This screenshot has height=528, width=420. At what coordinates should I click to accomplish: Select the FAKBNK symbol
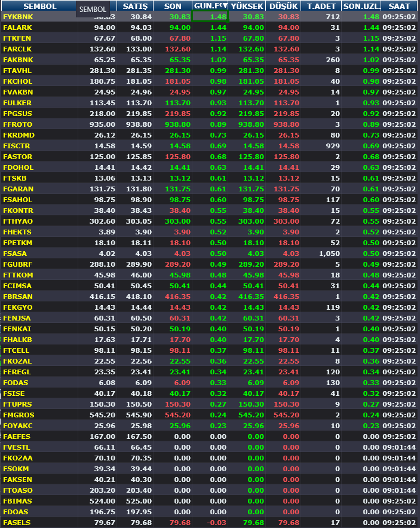tap(18, 60)
